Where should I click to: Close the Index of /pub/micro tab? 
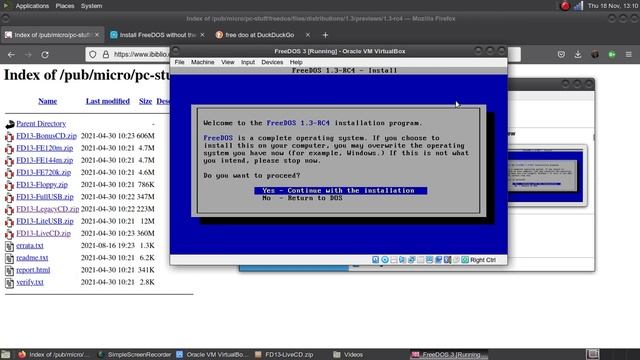point(97,35)
